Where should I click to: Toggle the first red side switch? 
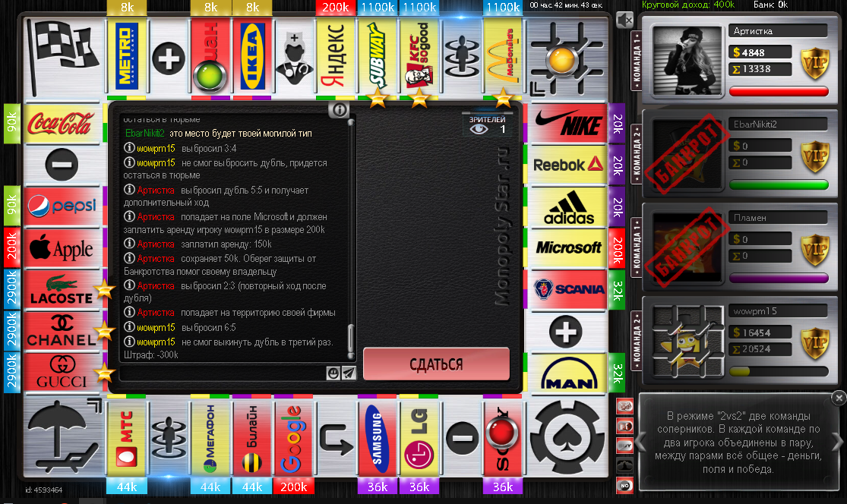[x=625, y=406]
